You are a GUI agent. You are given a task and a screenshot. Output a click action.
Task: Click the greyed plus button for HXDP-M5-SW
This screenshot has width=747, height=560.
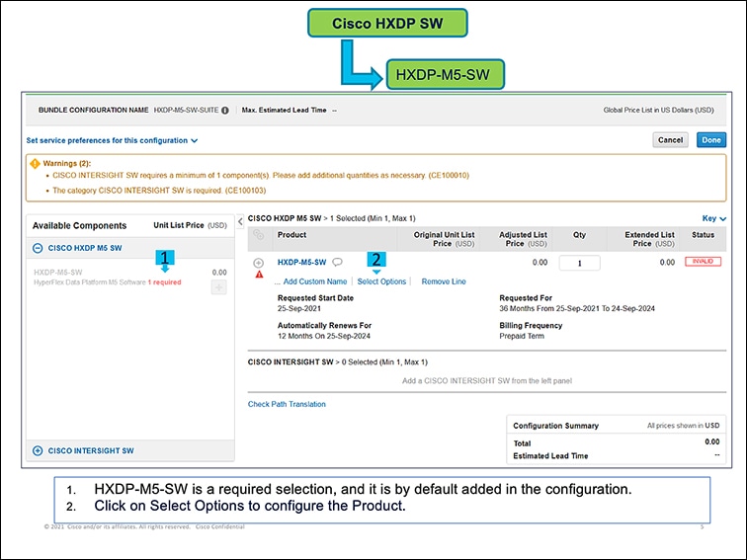[218, 287]
